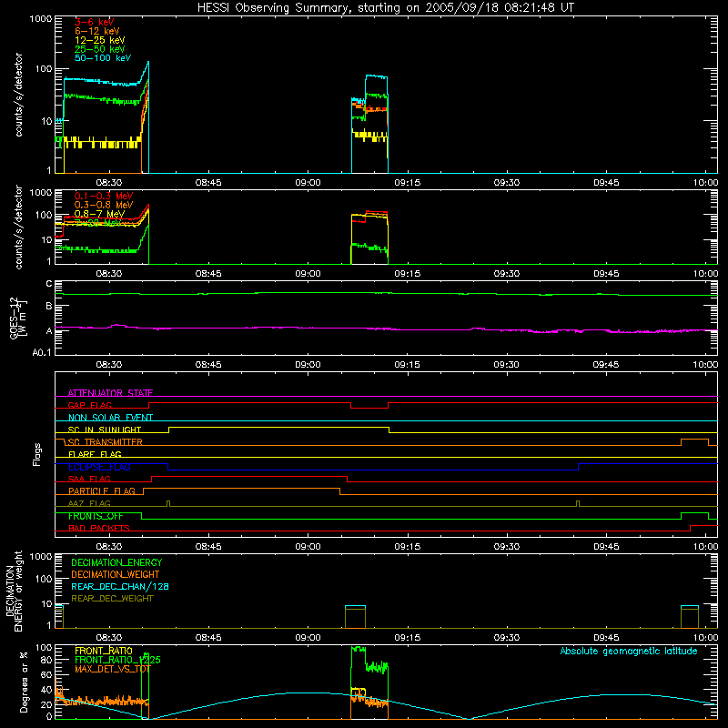Pick the REAR_DEC_WEIGHT legend label
The height and width of the screenshot is (728, 728).
pyautogui.click(x=112, y=599)
